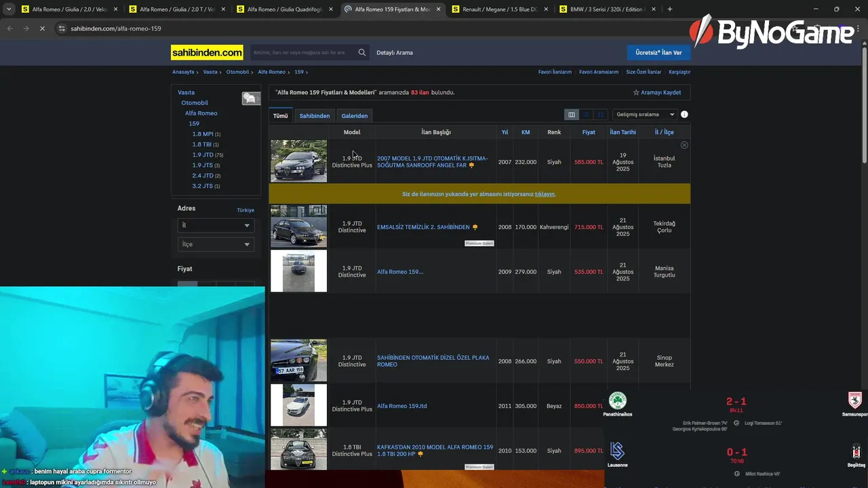Switch to the Sahibinden listings tab
This screenshot has height=488, width=868.
[x=315, y=116]
